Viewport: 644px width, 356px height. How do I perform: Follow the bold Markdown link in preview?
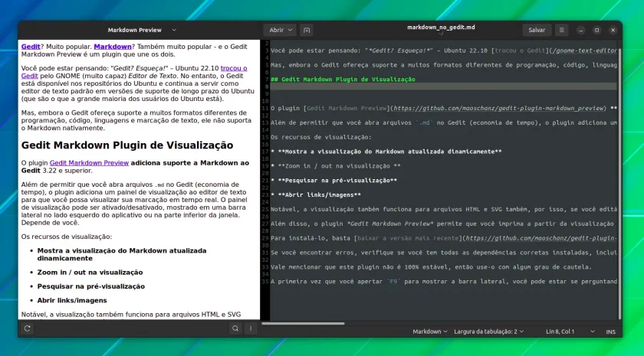click(x=113, y=47)
